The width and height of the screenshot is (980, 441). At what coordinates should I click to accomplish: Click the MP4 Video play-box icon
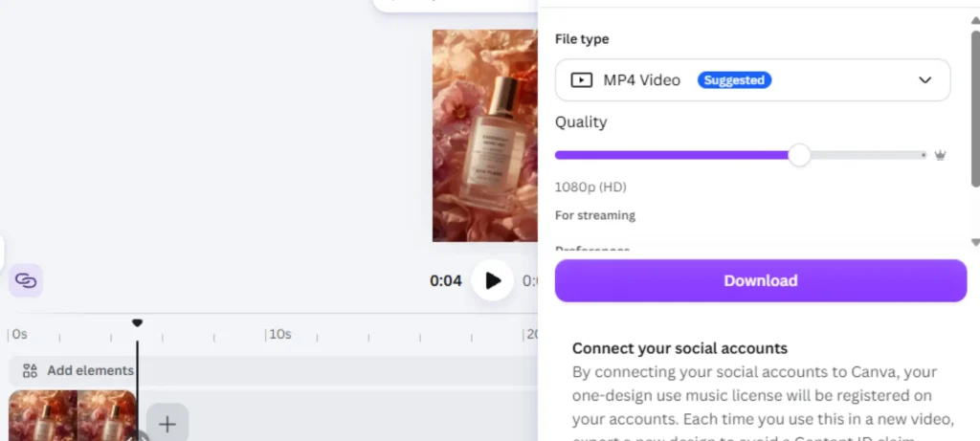581,80
